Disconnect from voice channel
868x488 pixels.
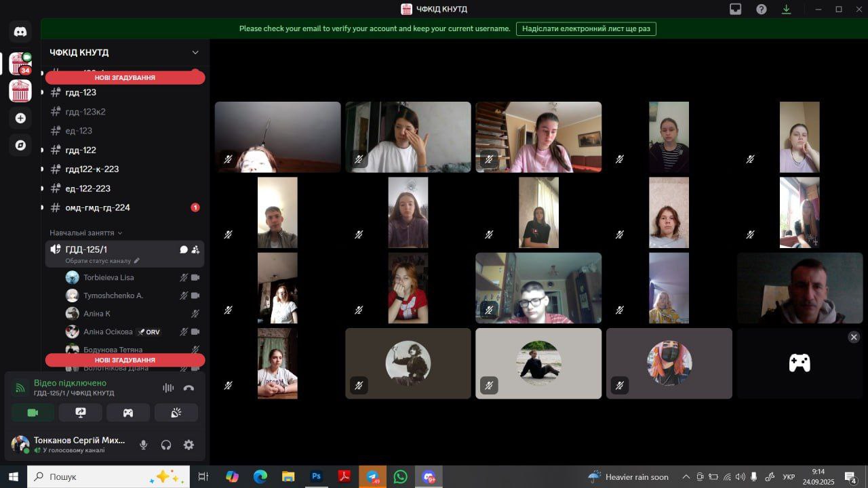[x=189, y=388]
